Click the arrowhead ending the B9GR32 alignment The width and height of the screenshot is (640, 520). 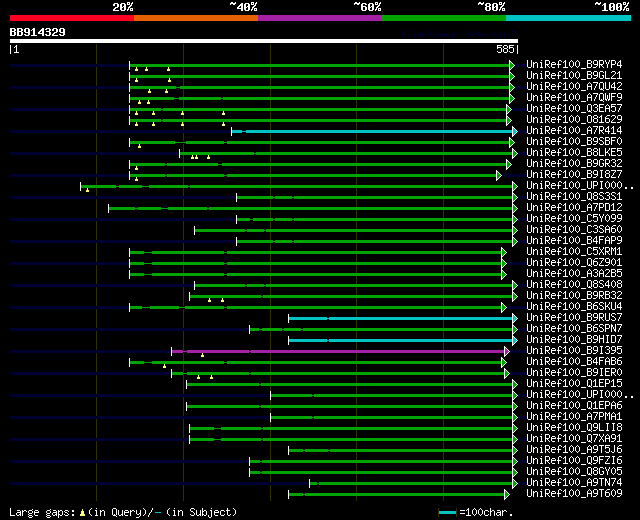(509, 164)
